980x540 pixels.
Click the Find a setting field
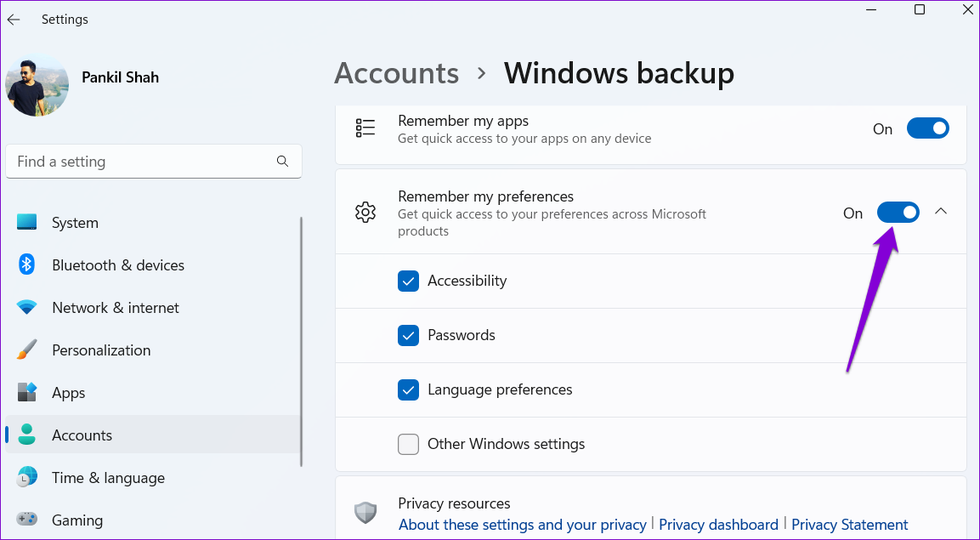pos(140,162)
